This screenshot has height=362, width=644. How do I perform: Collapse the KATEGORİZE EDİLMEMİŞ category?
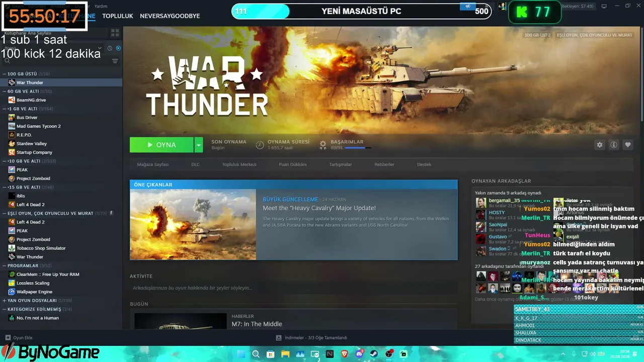tap(4, 309)
